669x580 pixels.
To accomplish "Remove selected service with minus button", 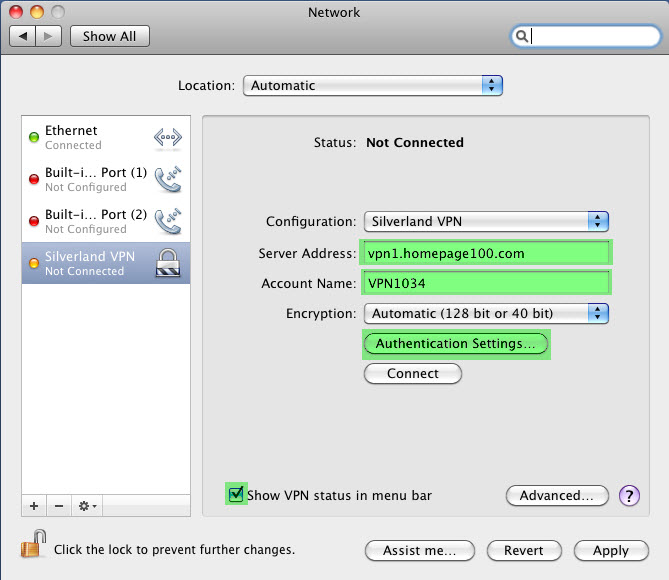I will [x=59, y=506].
